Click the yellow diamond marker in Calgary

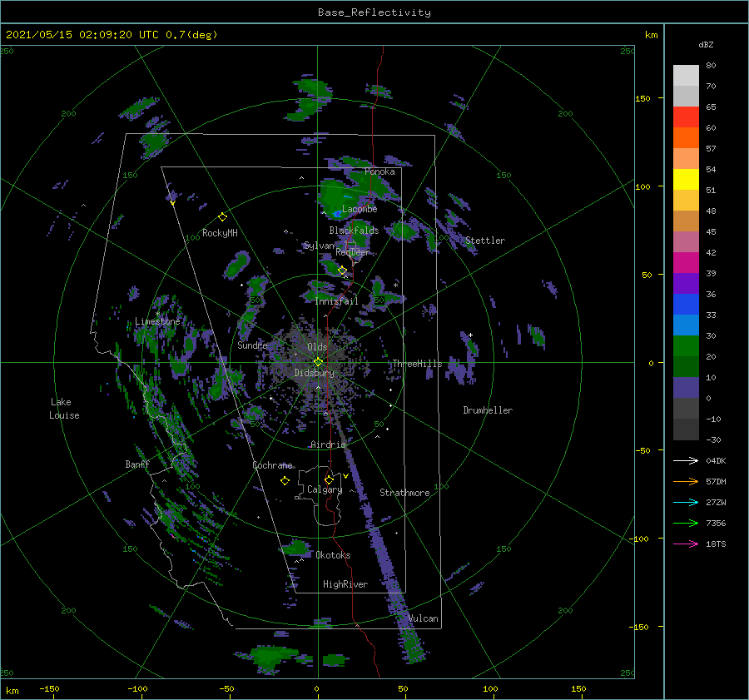point(329,479)
